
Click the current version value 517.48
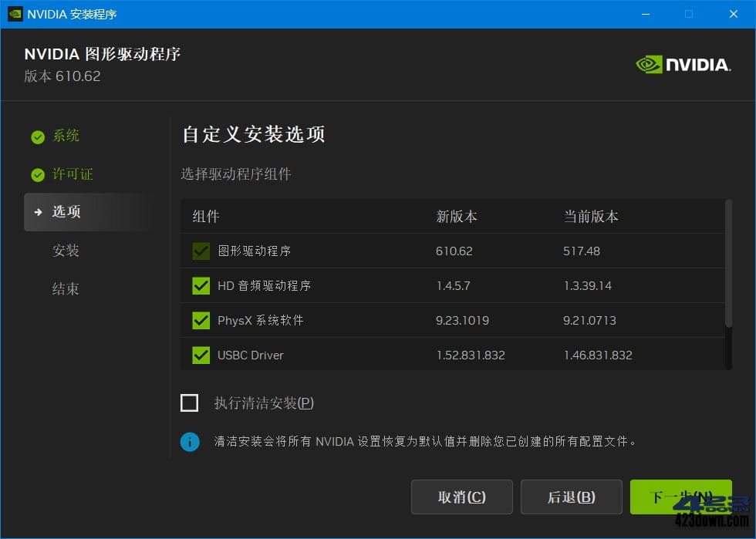(x=582, y=251)
